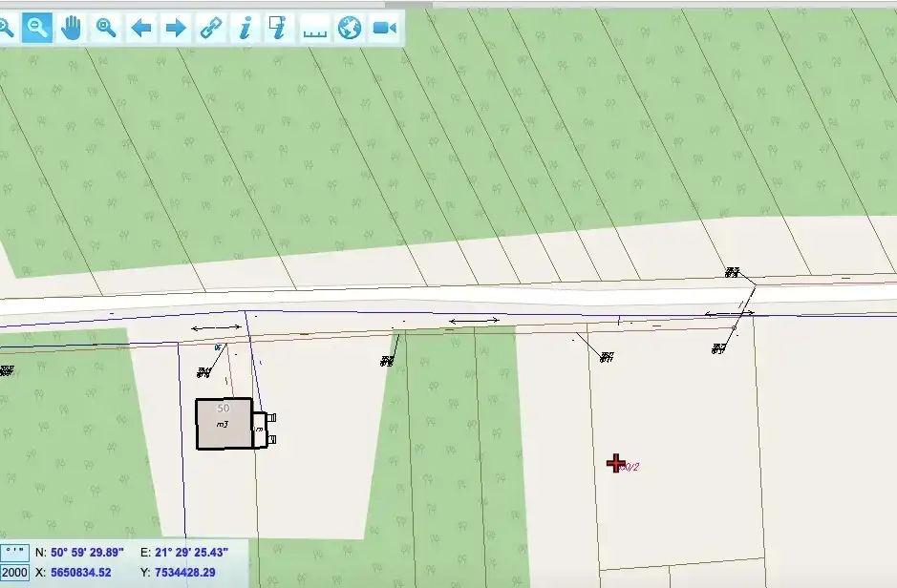This screenshot has height=588, width=897.
Task: Go forward to next map view
Action: point(176,28)
